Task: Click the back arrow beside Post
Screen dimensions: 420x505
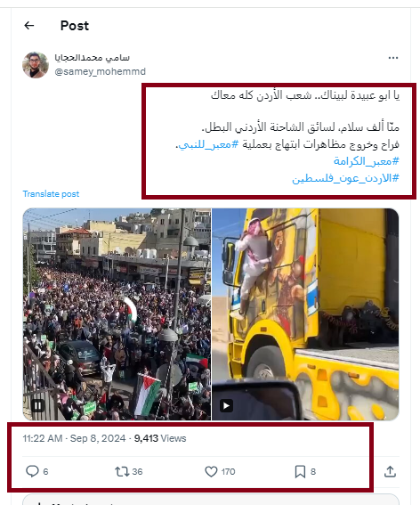Action: click(29, 26)
